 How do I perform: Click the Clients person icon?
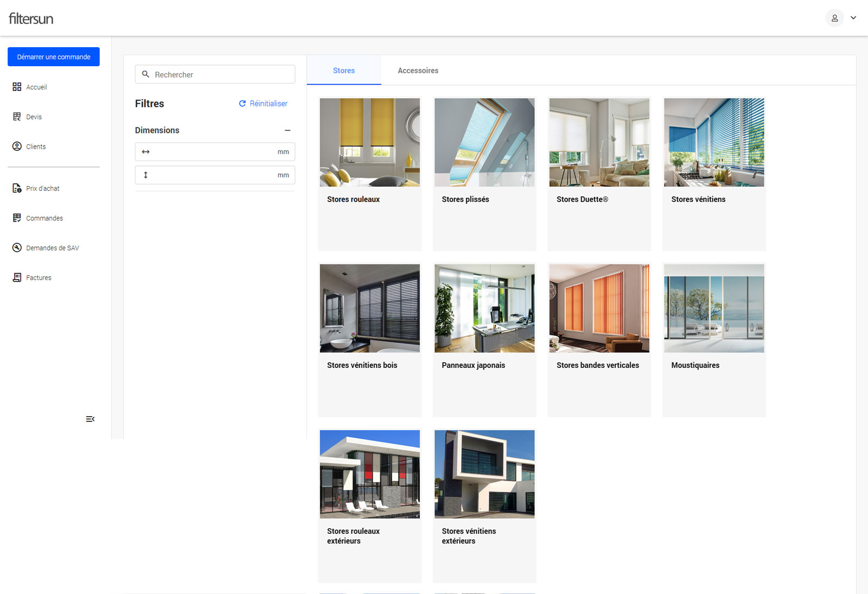(x=17, y=146)
